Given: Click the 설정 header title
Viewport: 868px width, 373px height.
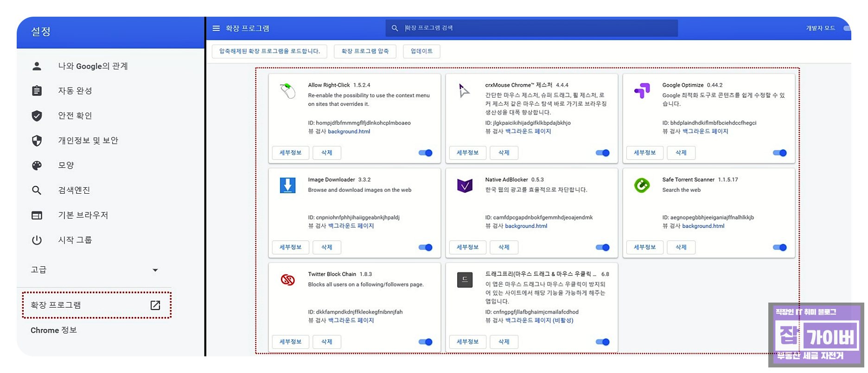Looking at the screenshot, I should click(41, 32).
